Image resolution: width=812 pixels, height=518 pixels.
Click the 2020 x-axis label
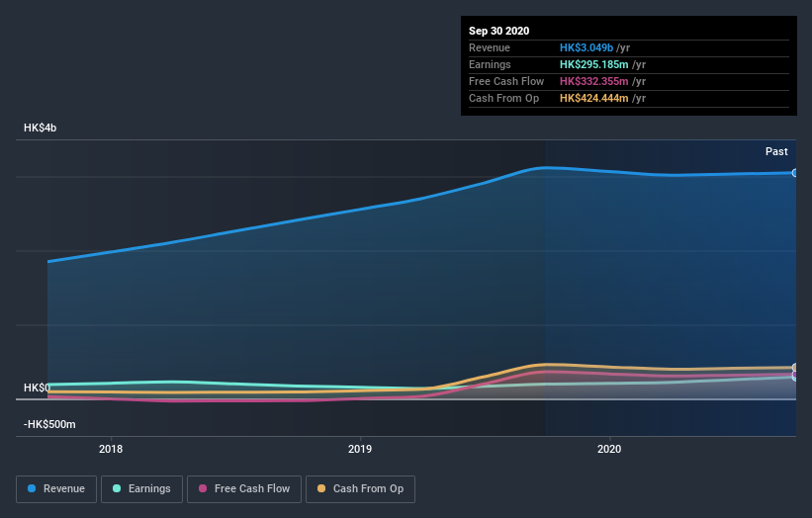point(609,449)
